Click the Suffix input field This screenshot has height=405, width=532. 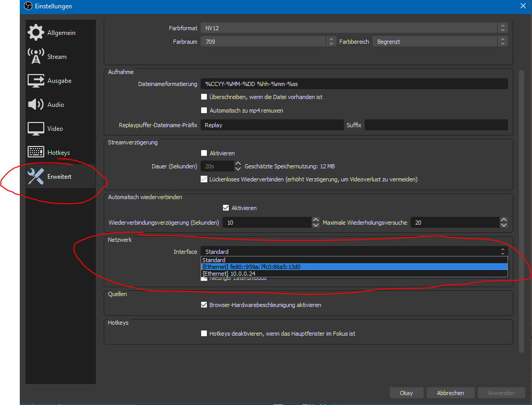(x=436, y=125)
